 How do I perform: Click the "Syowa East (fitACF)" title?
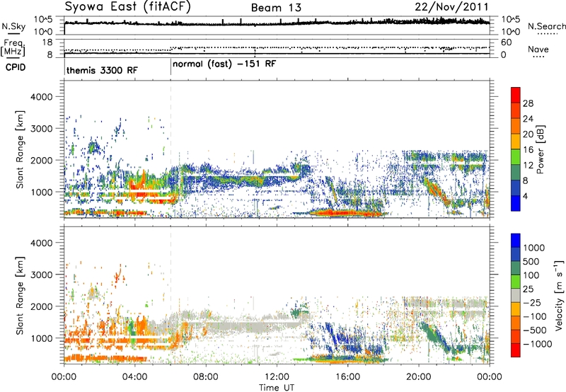pyautogui.click(x=128, y=7)
